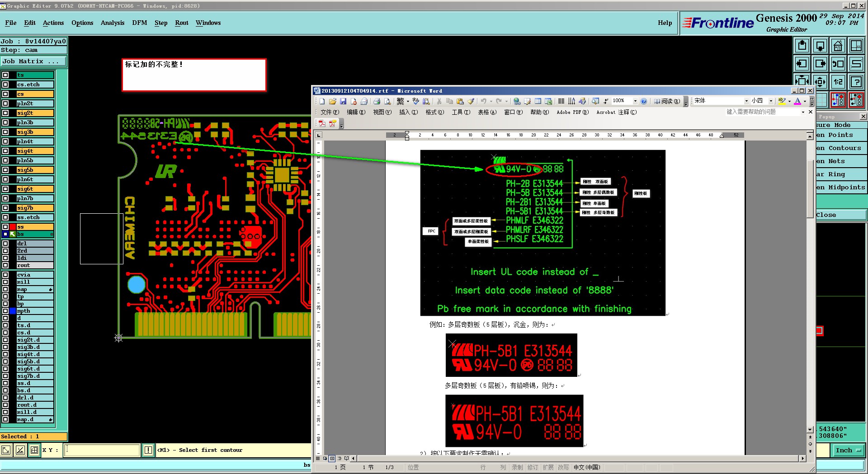Click the Insert Table icon in Word
The image size is (868, 474).
click(538, 101)
